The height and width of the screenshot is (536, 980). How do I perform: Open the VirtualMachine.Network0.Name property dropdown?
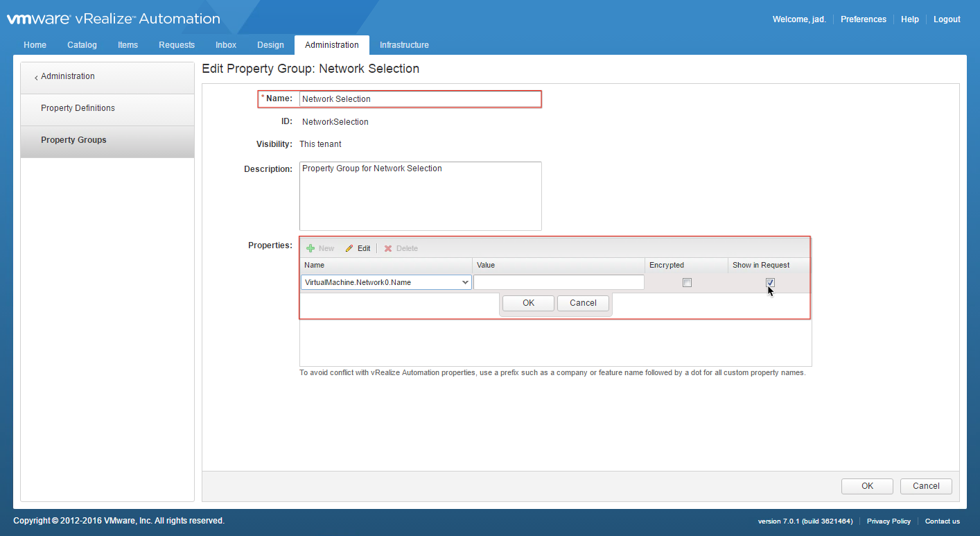click(x=465, y=282)
